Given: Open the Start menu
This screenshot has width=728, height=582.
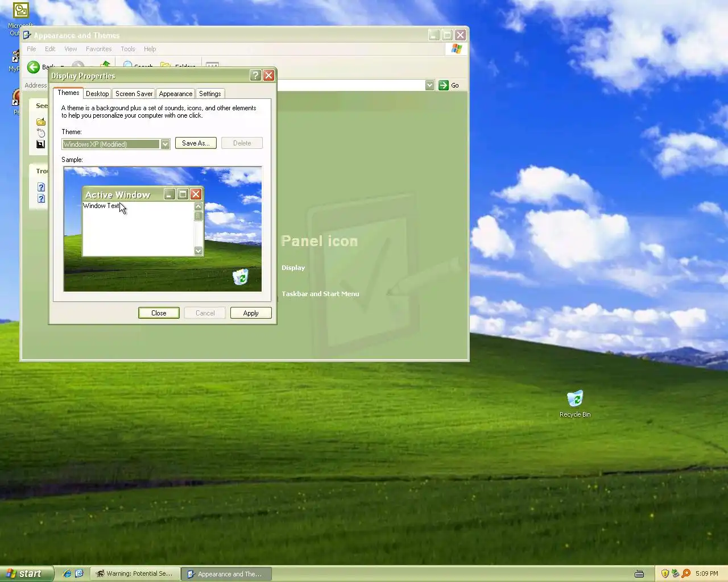Looking at the screenshot, I should point(26,573).
